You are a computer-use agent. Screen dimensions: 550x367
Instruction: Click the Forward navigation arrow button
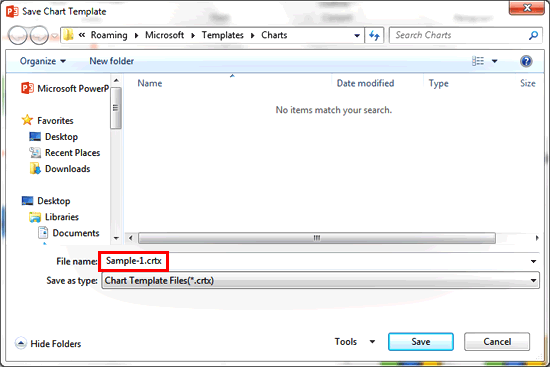(39, 35)
